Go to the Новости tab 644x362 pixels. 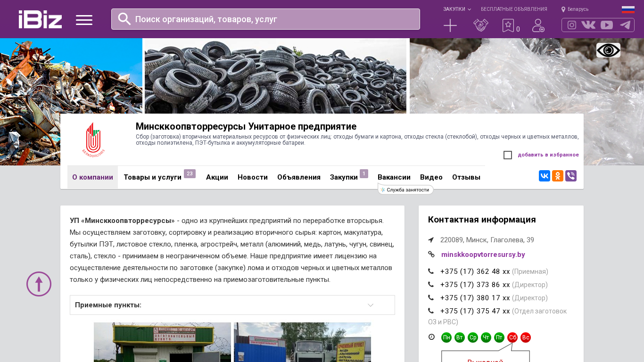coord(253,177)
